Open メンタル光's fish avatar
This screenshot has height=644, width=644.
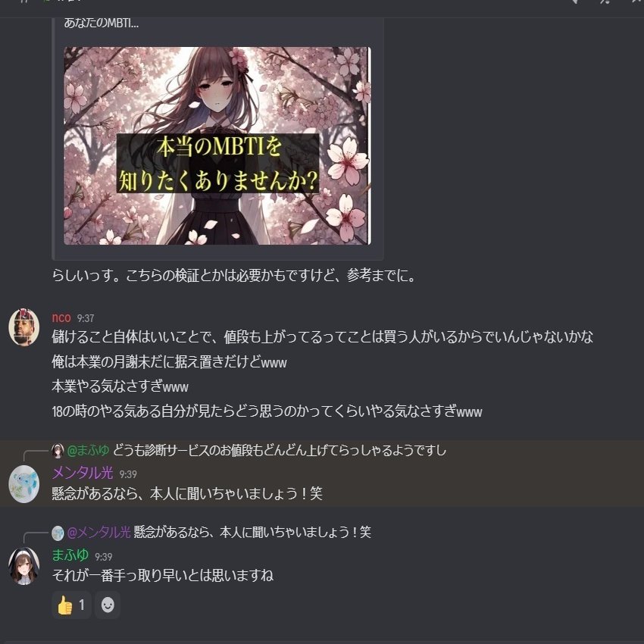tap(24, 484)
